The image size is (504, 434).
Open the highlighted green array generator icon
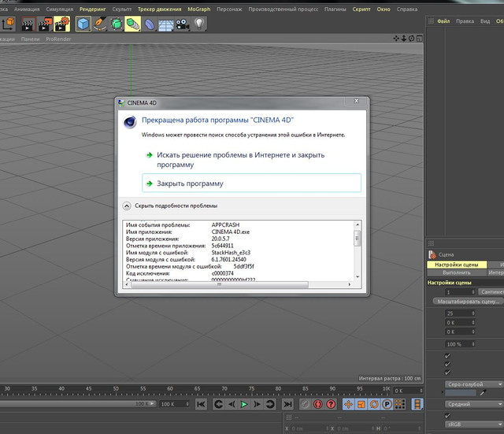tap(133, 24)
